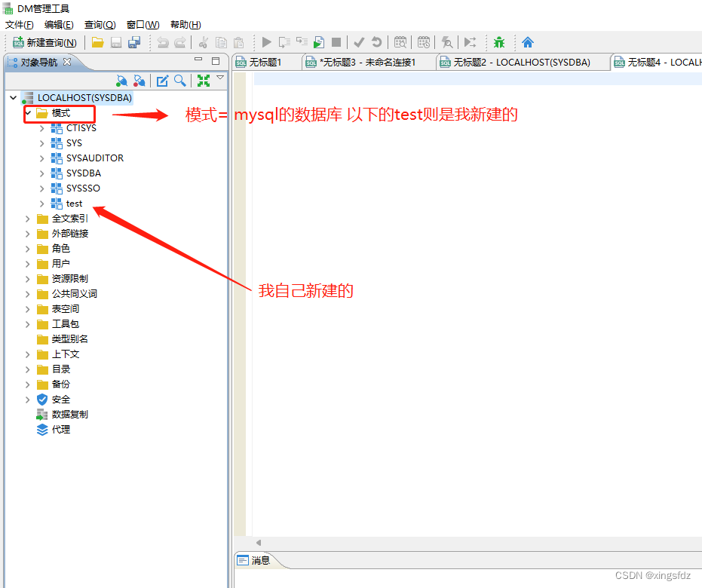Viewport: 702px width, 588px height.
Task: Click the single-disk save icon
Action: [x=116, y=42]
